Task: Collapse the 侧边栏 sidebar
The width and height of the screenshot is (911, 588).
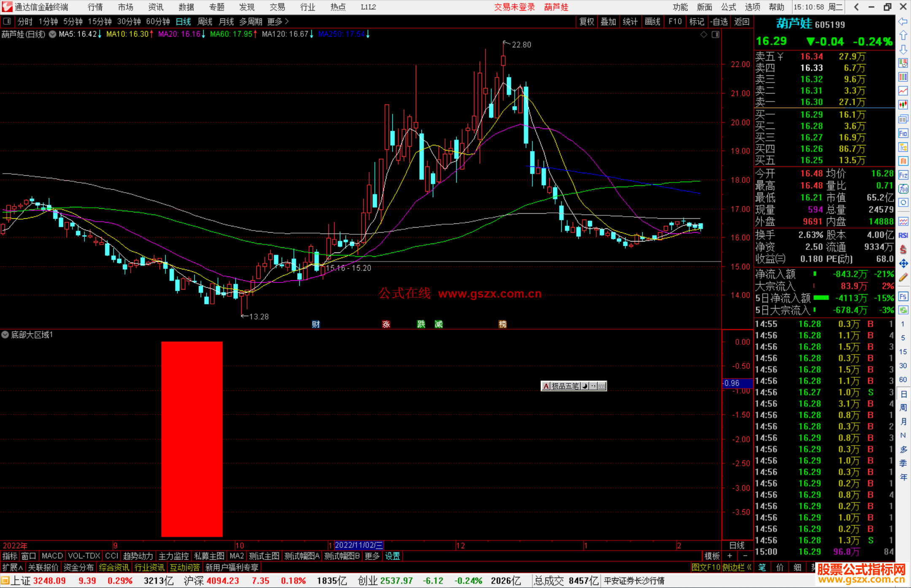Action: tap(737, 567)
